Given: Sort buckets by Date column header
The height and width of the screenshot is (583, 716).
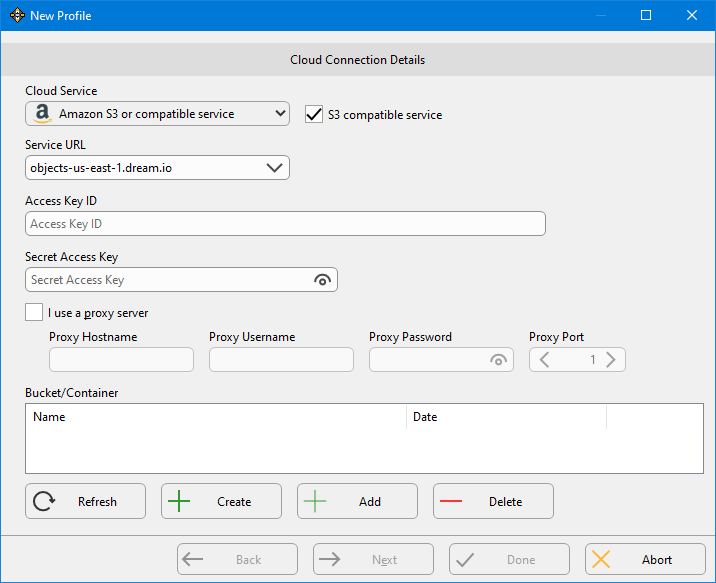Looking at the screenshot, I should tap(505, 417).
